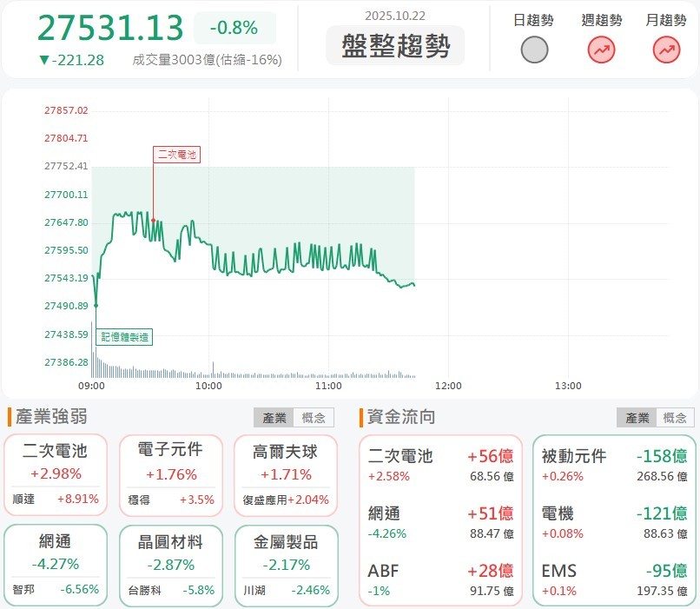This screenshot has height=609, width=700.
Task: Click the 週趨勢 label
Action: pos(601,20)
